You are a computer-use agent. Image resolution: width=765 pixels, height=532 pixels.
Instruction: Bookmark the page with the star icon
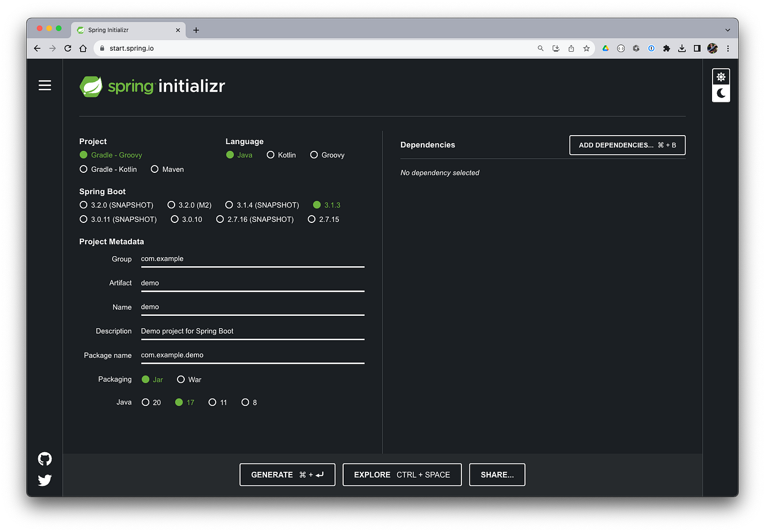click(x=586, y=48)
